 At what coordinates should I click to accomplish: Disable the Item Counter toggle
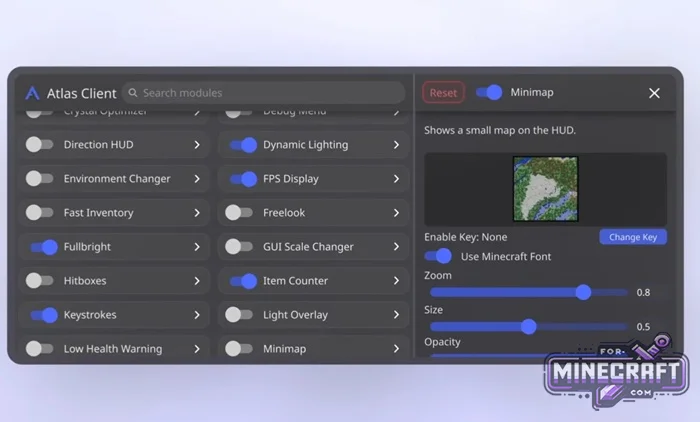click(x=243, y=281)
